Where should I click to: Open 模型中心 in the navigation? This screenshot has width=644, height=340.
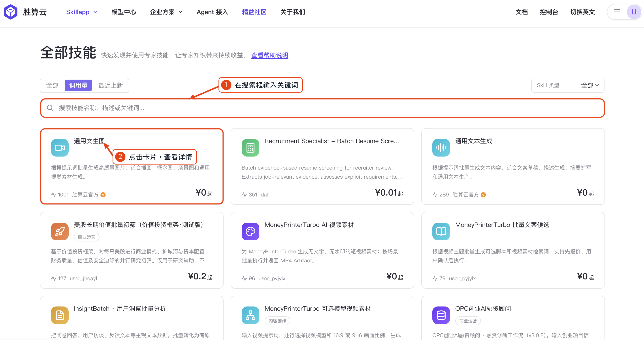click(124, 12)
